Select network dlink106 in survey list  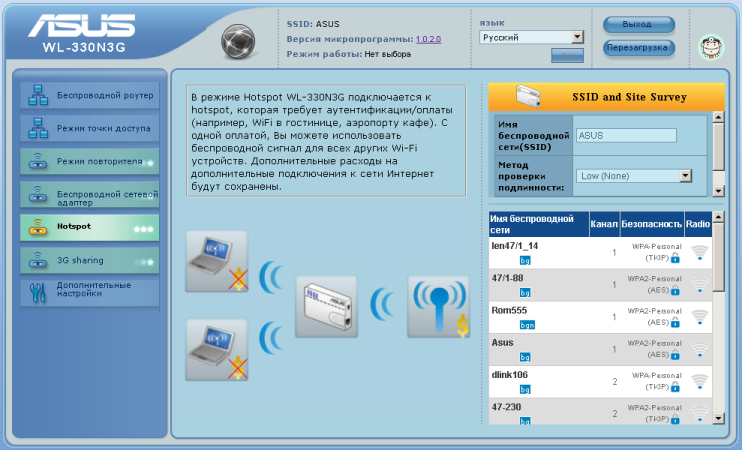(x=600, y=381)
